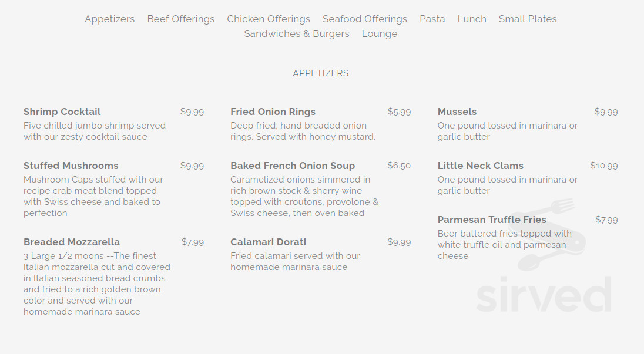Choose the Fried Onion Rings item
Screen dimensions: 644x354
click(273, 112)
